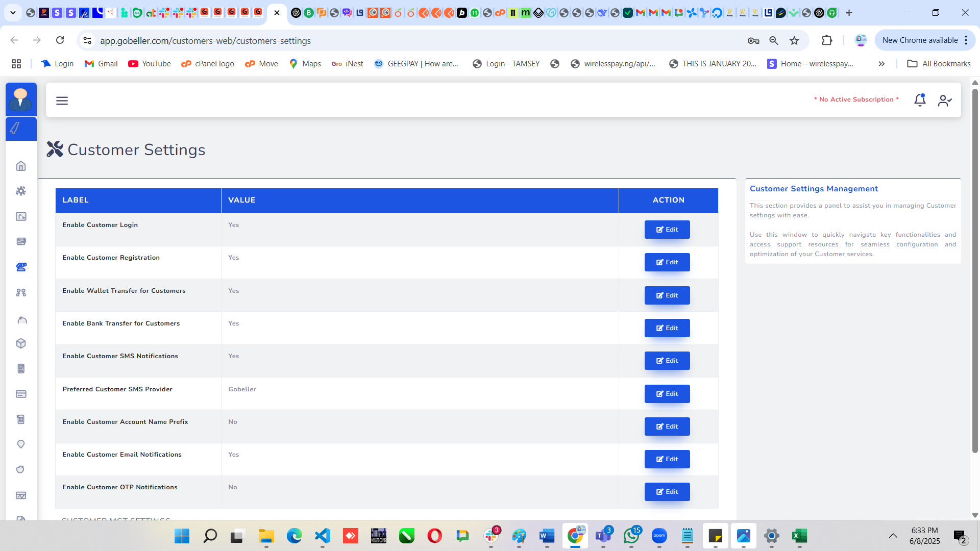Open the hamburger menu in header
The height and width of the screenshot is (551, 980).
[x=62, y=101]
